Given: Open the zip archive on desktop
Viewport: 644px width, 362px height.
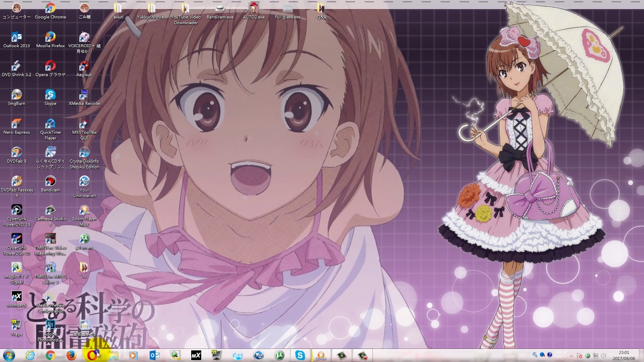Looking at the screenshot, I should pos(85,328).
